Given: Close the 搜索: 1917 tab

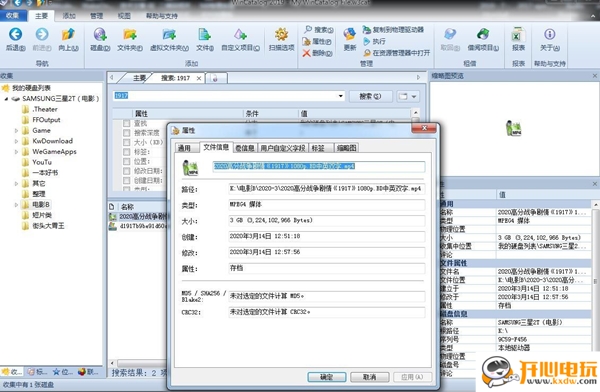Looking at the screenshot, I should pyautogui.click(x=199, y=78).
